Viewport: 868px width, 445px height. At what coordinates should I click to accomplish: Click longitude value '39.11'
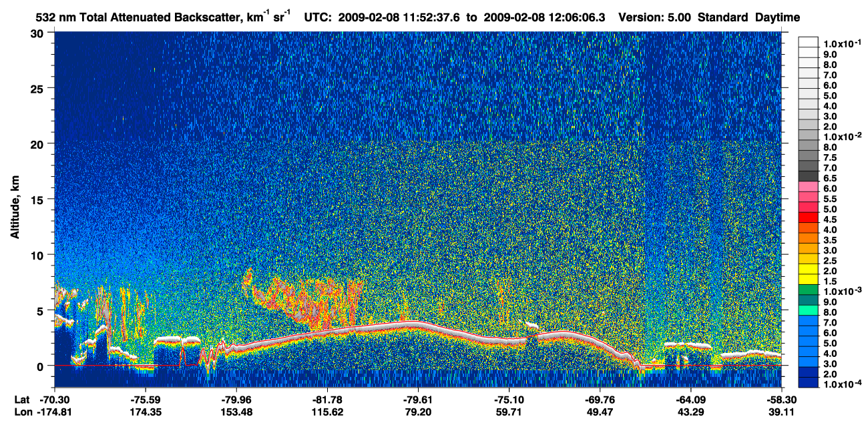[x=781, y=412]
